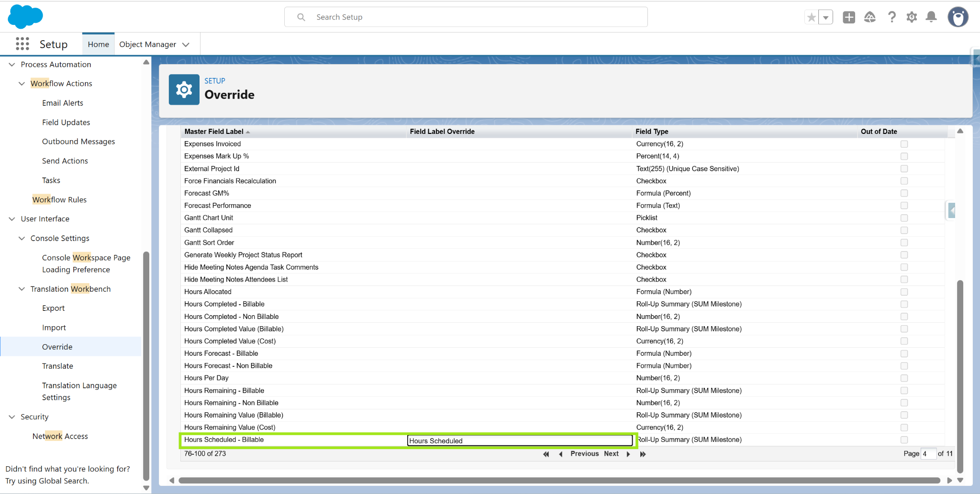Open Network Access under Security

(x=60, y=436)
